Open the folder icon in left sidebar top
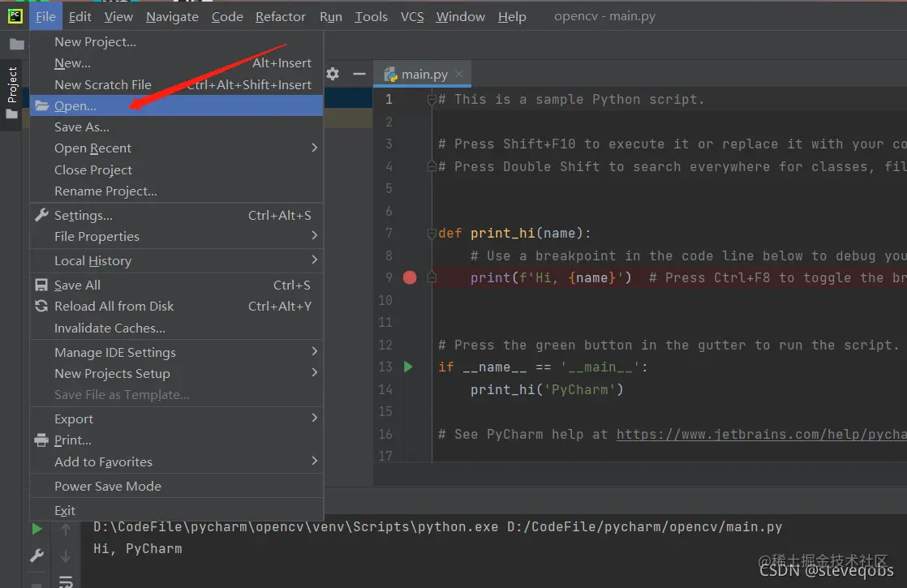 17,44
